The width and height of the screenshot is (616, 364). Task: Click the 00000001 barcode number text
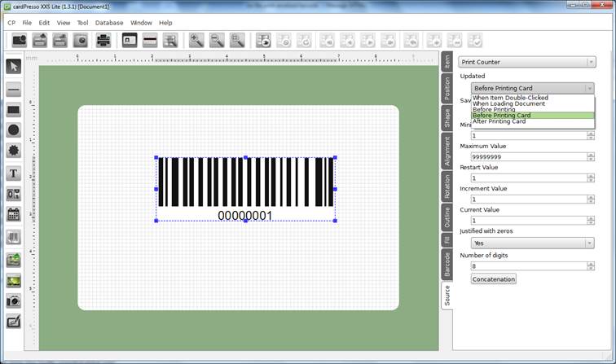pyautogui.click(x=245, y=216)
